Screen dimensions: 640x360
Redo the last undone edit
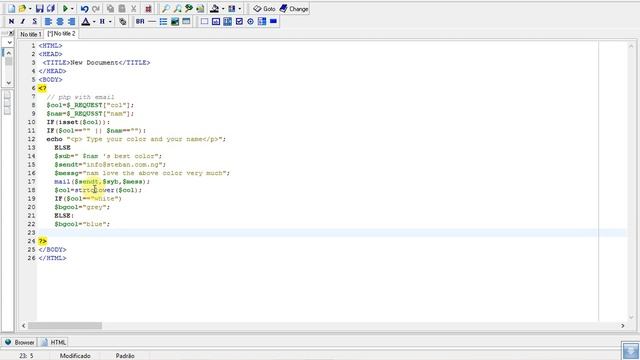coord(96,9)
